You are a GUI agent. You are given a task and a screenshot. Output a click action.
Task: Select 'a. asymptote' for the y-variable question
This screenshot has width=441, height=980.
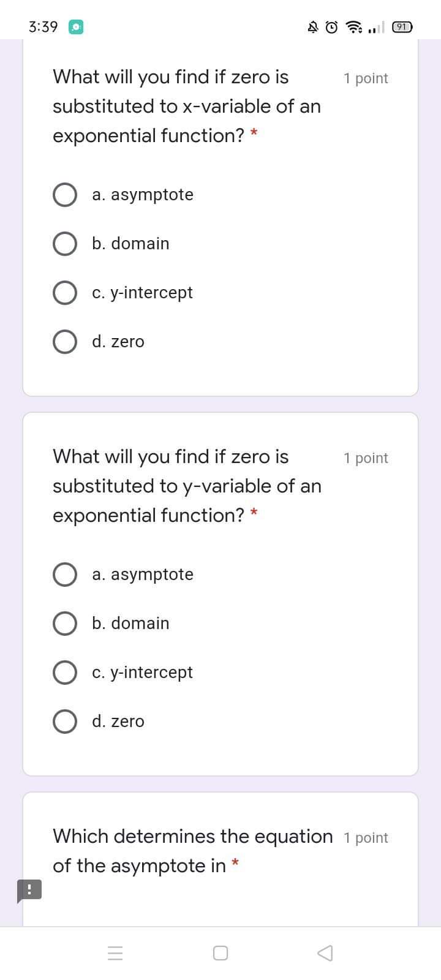click(65, 574)
